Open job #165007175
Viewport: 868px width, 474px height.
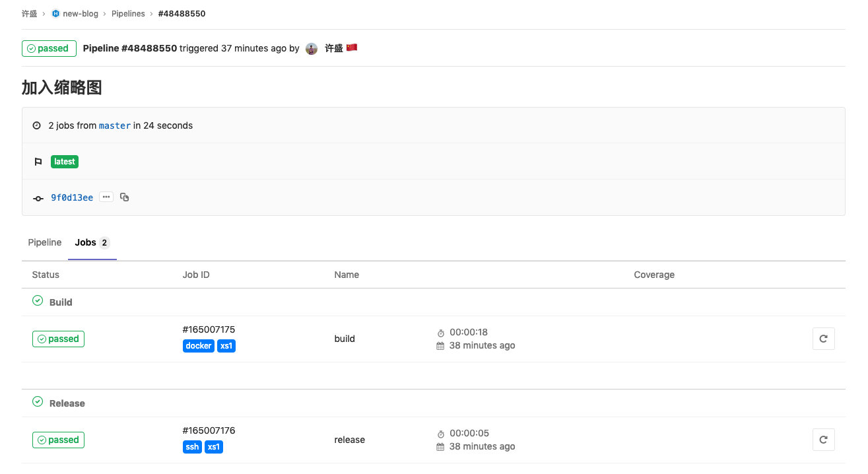point(209,329)
